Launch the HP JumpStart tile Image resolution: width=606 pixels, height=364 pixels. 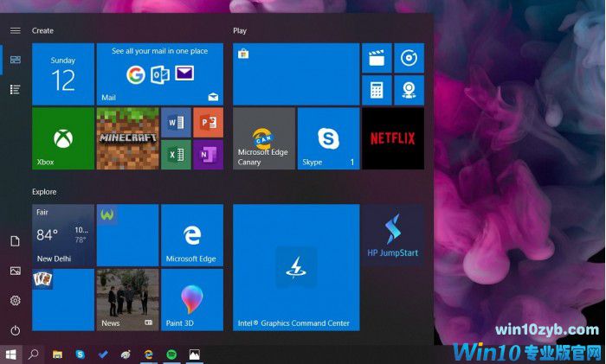(393, 235)
